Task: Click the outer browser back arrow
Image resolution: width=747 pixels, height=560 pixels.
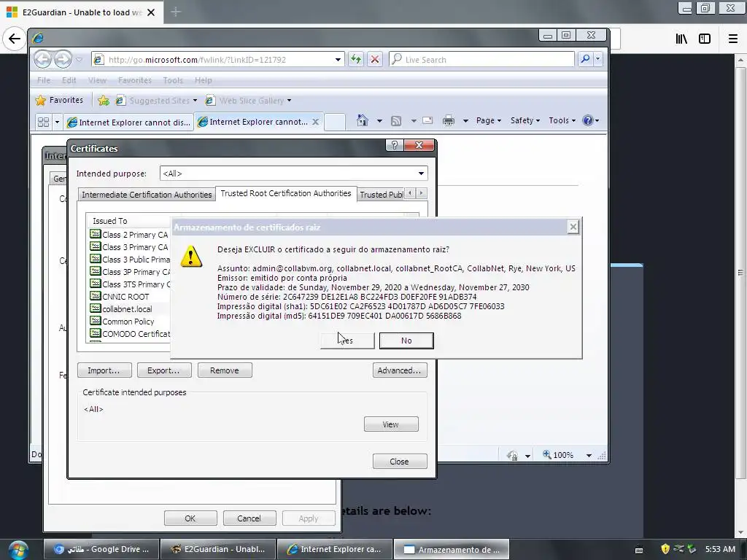Action: pyautogui.click(x=14, y=39)
